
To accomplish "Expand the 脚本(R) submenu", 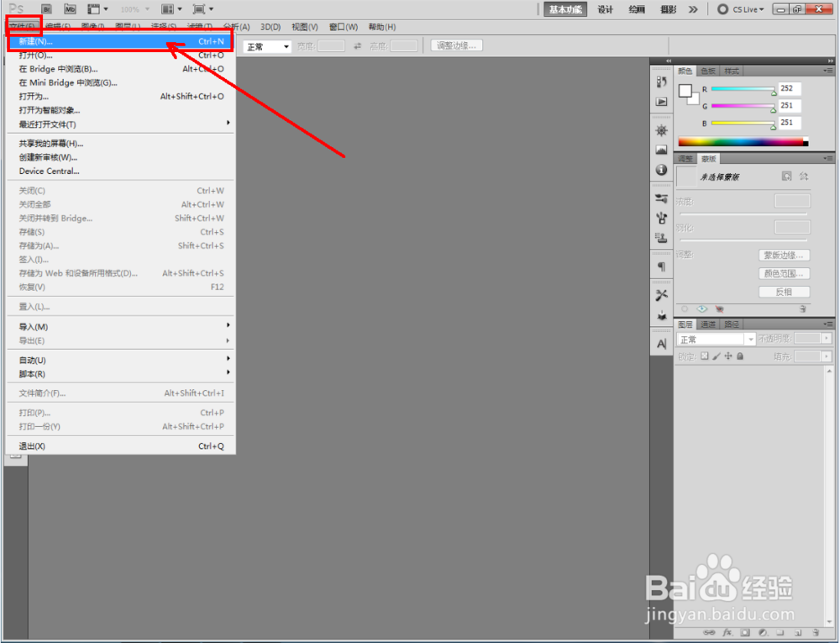I will [121, 374].
